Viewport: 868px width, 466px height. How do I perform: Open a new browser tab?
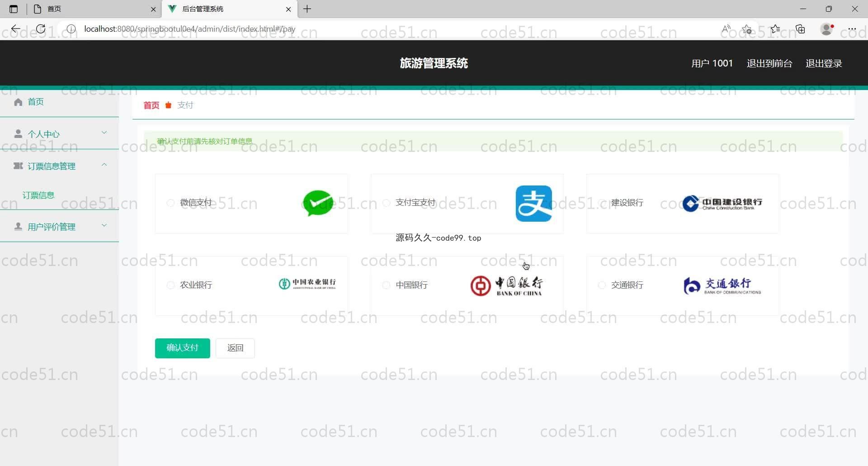(307, 9)
